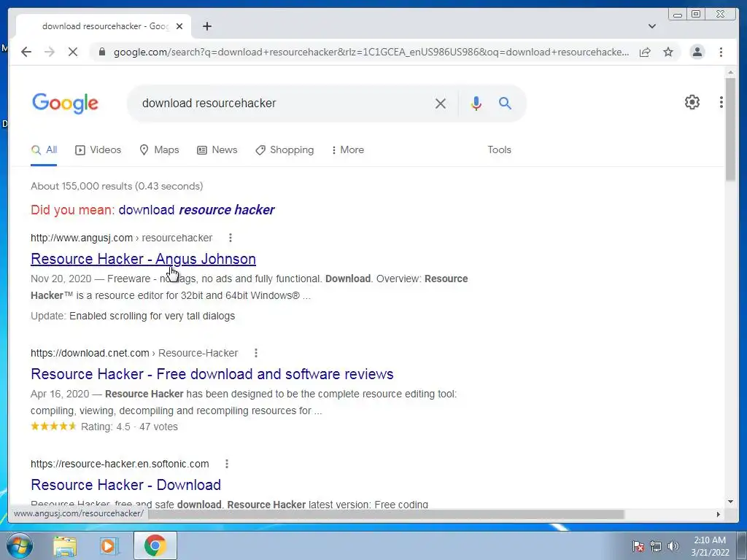747x560 pixels.
Task: Click the address bar URL
Action: click(x=371, y=52)
